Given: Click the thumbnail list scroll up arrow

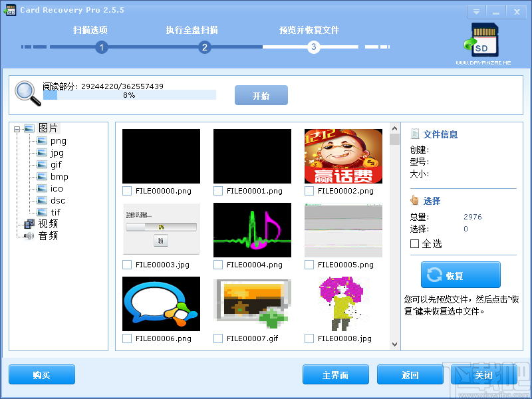Looking at the screenshot, I should [394, 128].
